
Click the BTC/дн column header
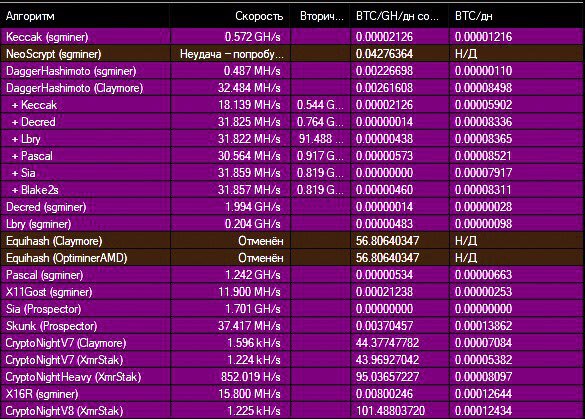tap(517, 16)
